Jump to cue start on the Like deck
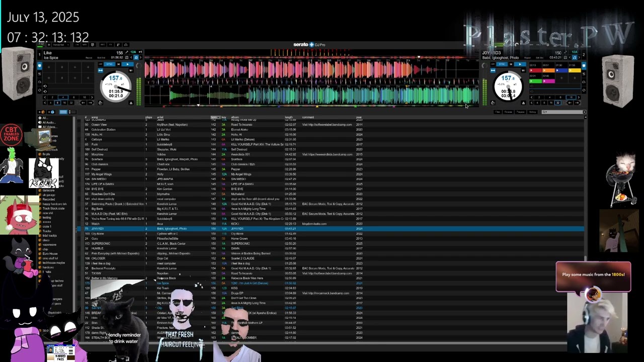The image size is (644, 362). 118,64
